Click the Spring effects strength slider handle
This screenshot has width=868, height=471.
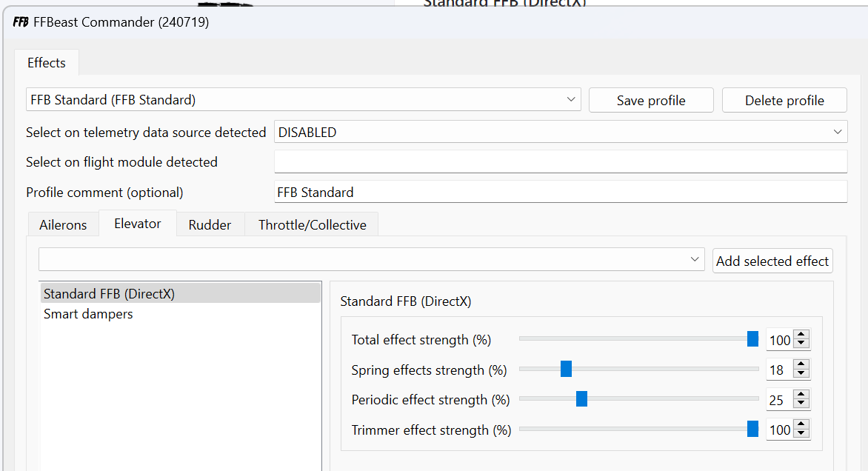tap(567, 369)
